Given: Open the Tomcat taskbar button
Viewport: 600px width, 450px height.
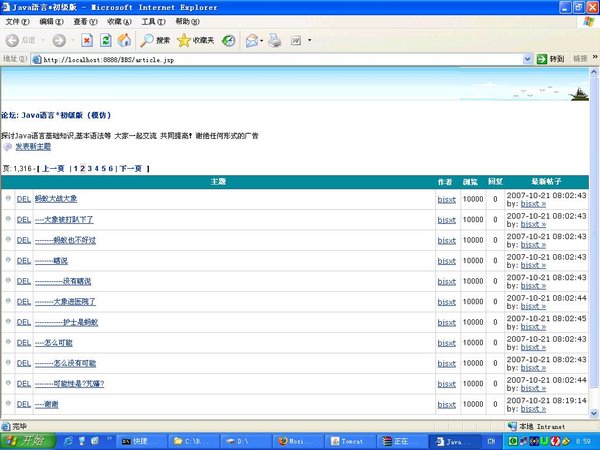Looking at the screenshot, I should click(350, 440).
